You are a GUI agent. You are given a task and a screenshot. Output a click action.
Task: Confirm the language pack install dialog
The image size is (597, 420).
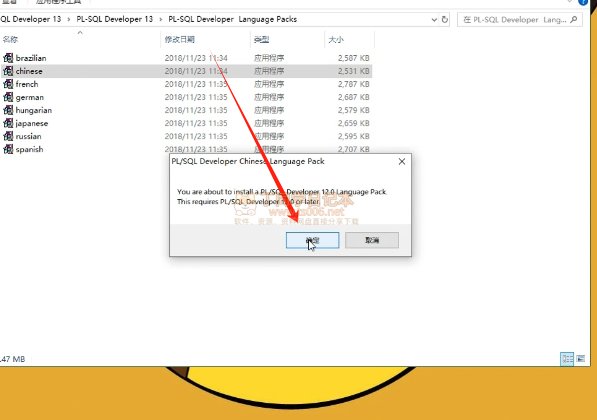click(x=313, y=240)
